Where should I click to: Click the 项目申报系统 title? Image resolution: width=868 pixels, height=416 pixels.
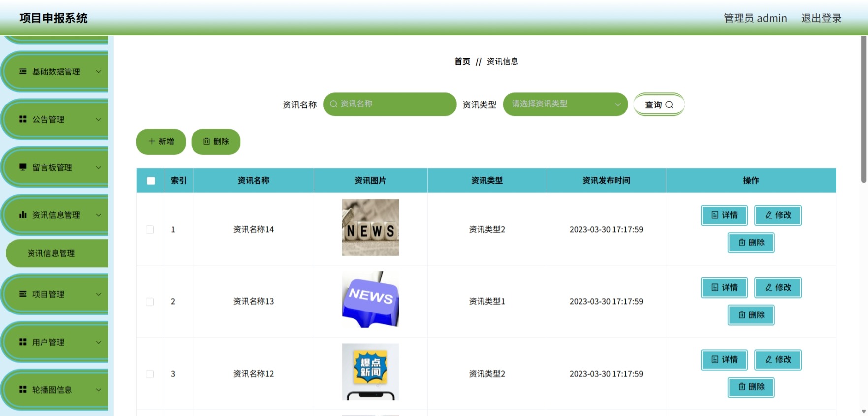point(53,18)
